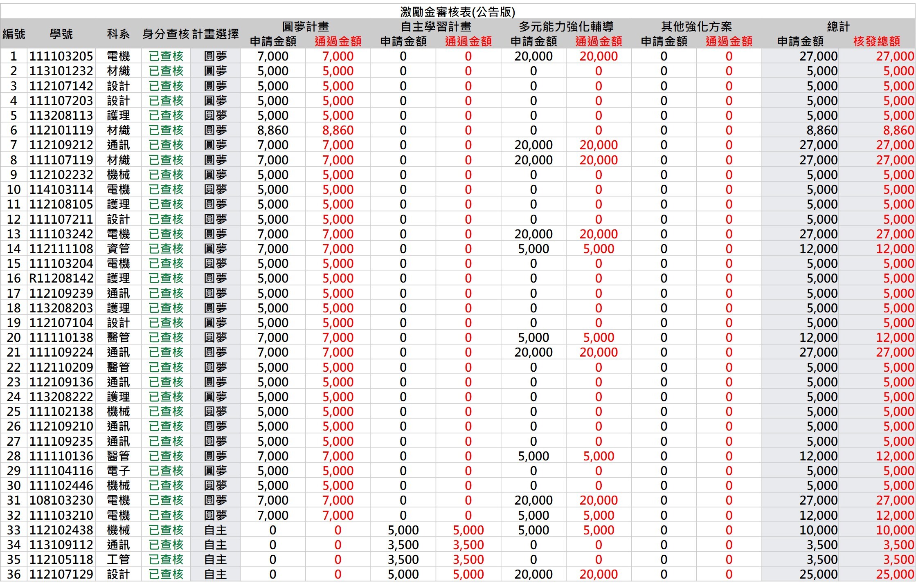Select the 總計 group header

click(838, 27)
